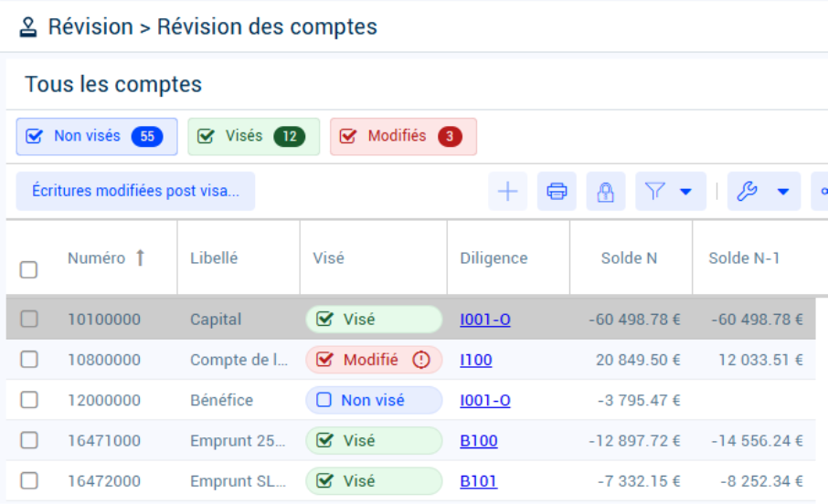
Task: Click the Solde N-1 value -8 252.34 €
Action: pos(761,481)
